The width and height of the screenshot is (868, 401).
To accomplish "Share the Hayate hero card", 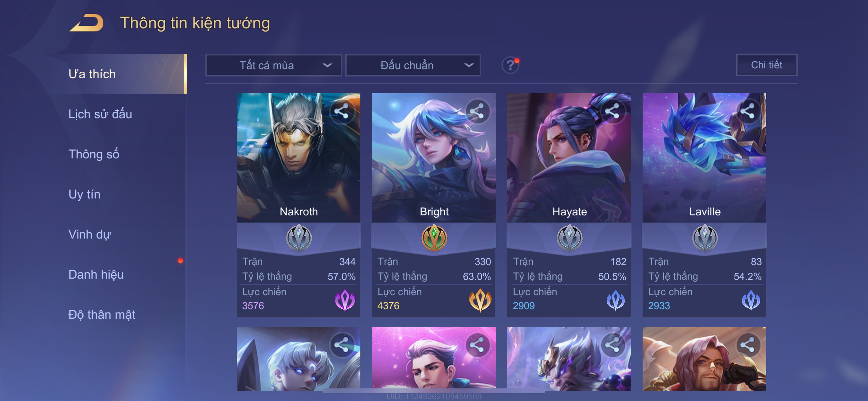I will pos(612,111).
